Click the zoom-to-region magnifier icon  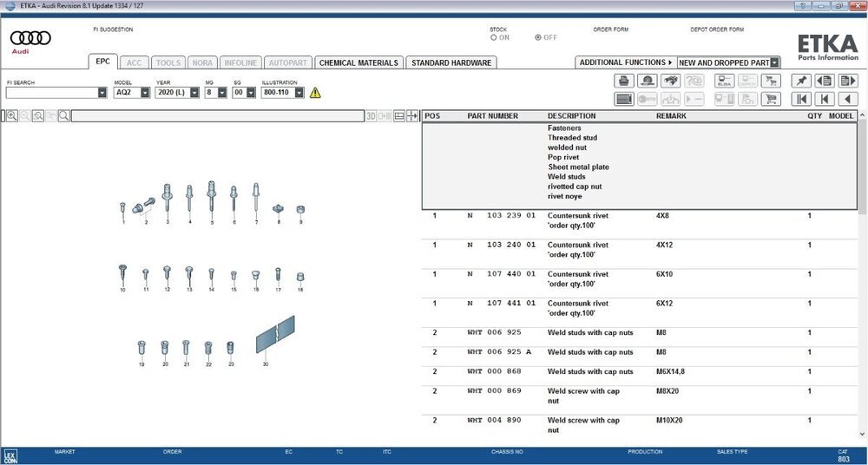[x=37, y=115]
